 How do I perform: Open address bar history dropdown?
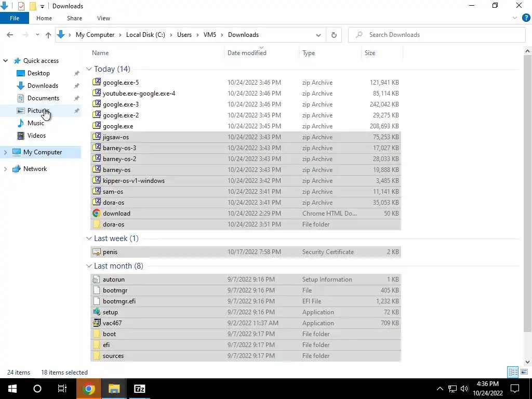(x=318, y=35)
